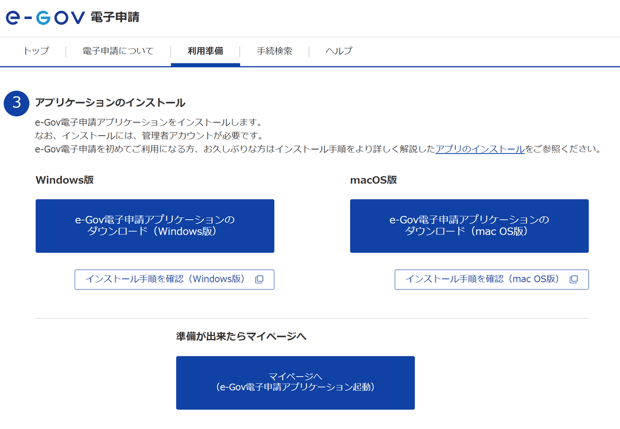Viewport: 620px width, 429px height.
Task: Open the 電子申請について tab
Action: coord(118,51)
